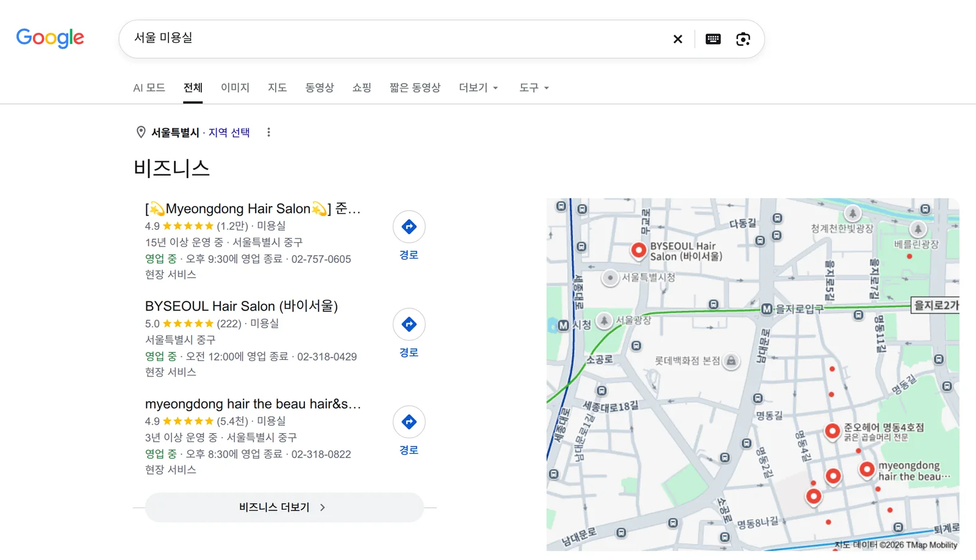Click the 서울광장 park marker
976x560 pixels.
click(x=604, y=320)
